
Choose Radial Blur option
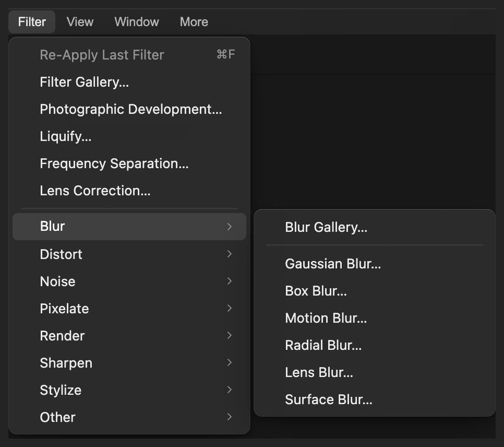pyautogui.click(x=375, y=345)
